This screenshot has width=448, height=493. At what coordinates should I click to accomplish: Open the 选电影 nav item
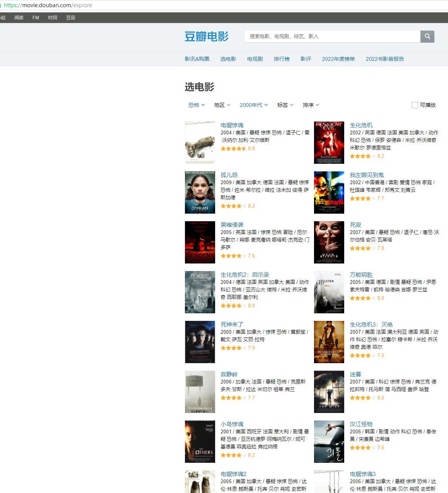pos(228,59)
